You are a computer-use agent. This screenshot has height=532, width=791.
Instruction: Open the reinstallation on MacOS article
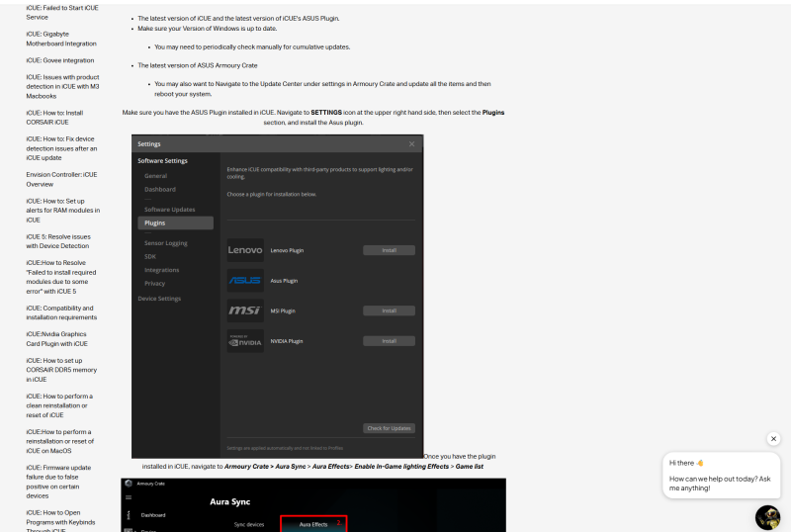point(60,441)
